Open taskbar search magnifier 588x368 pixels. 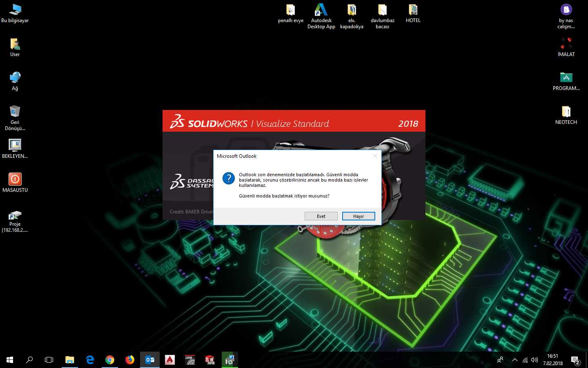29,360
